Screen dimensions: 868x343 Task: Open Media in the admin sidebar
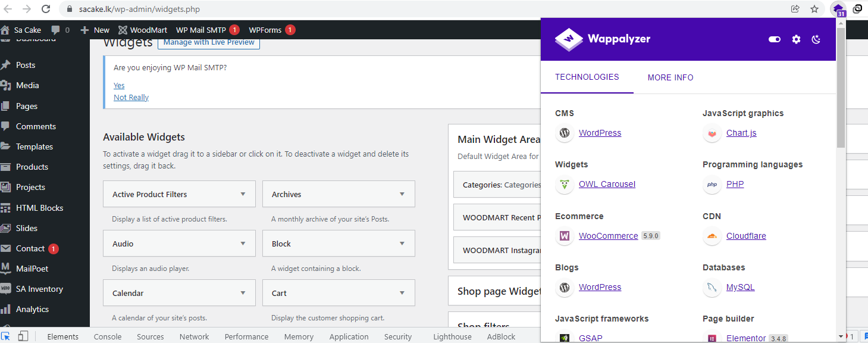[x=27, y=85]
